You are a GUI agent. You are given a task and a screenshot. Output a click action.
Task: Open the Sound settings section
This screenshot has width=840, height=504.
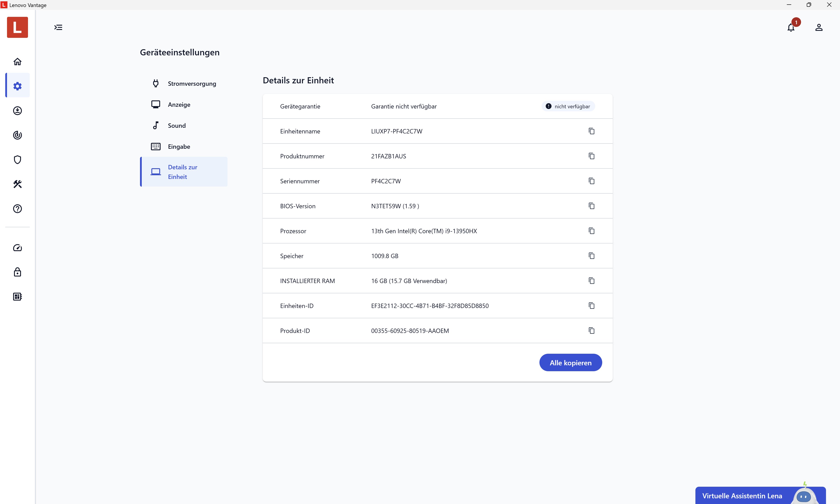(184, 126)
